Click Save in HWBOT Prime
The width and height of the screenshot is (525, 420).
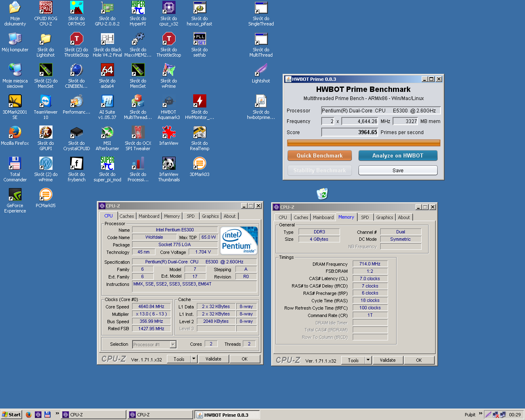point(398,170)
